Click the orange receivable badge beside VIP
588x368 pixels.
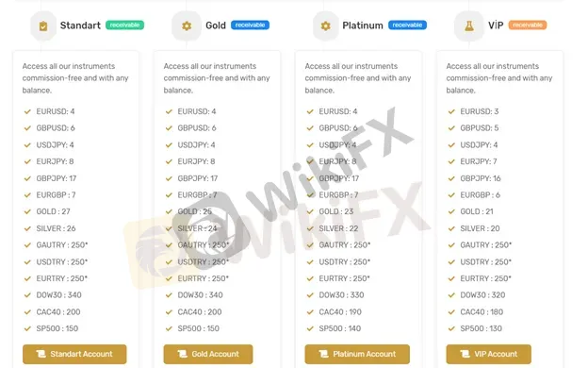(528, 25)
